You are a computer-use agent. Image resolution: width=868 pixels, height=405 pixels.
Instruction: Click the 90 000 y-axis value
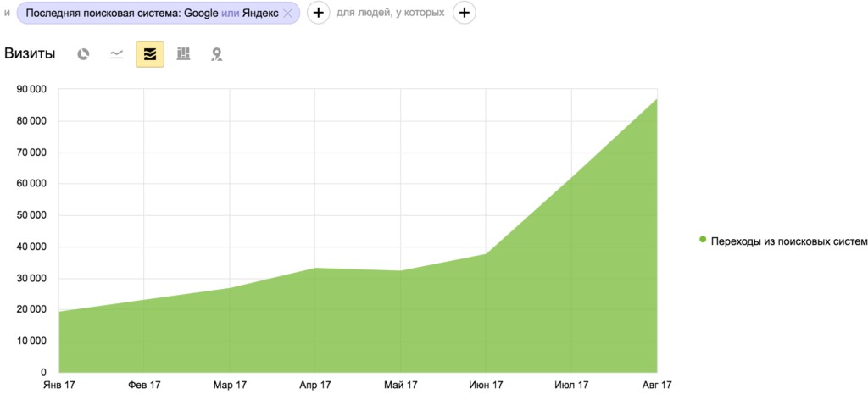pos(31,90)
